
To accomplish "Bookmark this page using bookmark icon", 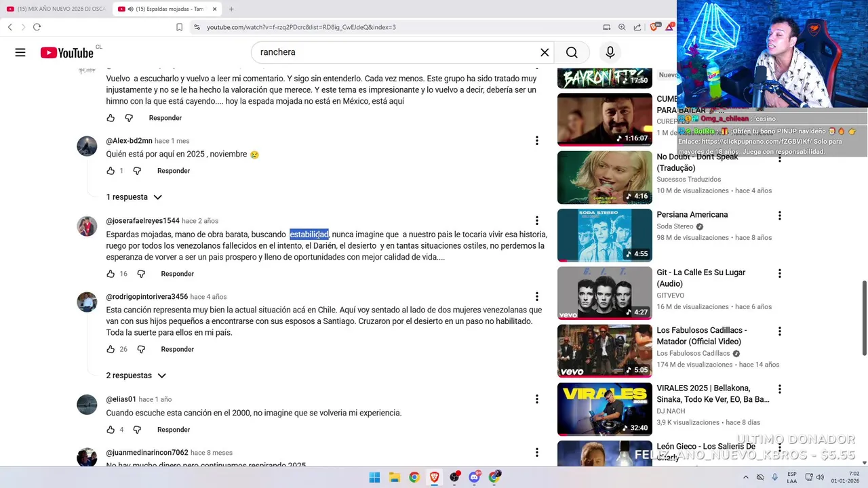I will [179, 27].
